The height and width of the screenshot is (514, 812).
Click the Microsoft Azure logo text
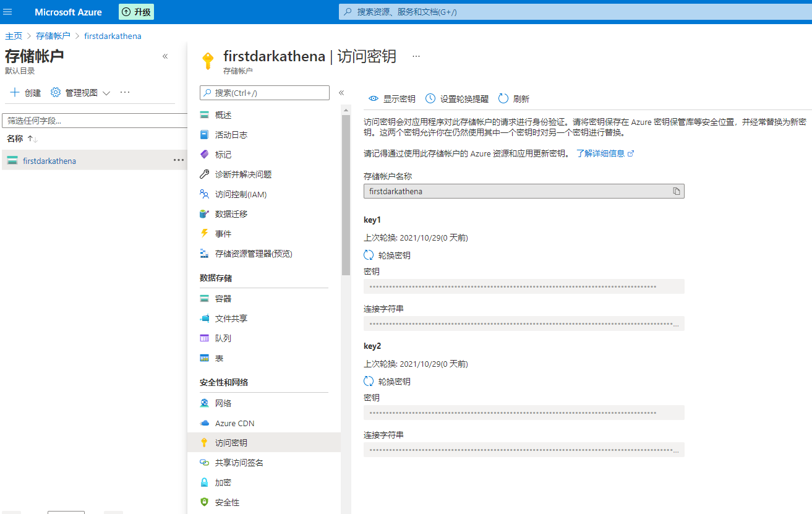click(68, 12)
